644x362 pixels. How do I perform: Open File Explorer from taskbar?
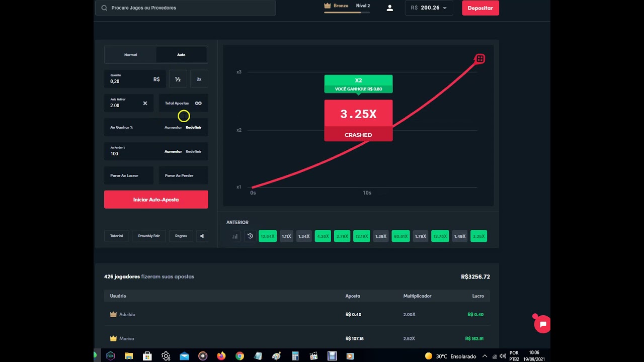click(x=129, y=356)
